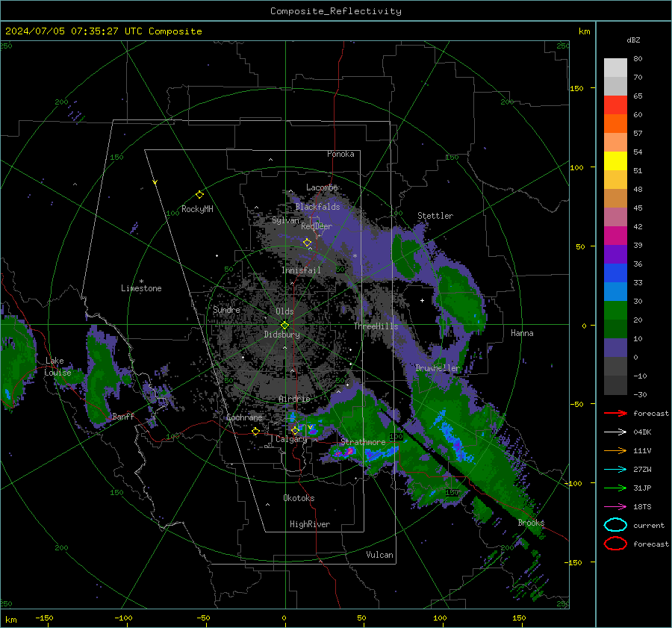This screenshot has width=672, height=628.
Task: Click the red forecast ellipse icon
Action: tap(615, 544)
